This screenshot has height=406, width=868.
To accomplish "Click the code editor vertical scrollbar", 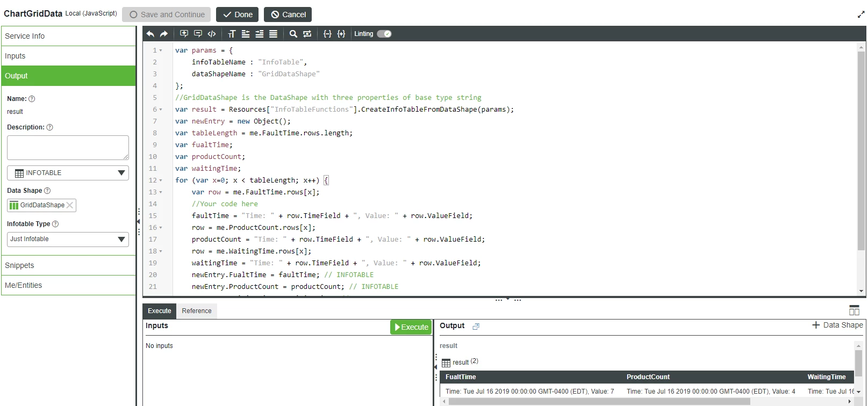I will (x=861, y=150).
